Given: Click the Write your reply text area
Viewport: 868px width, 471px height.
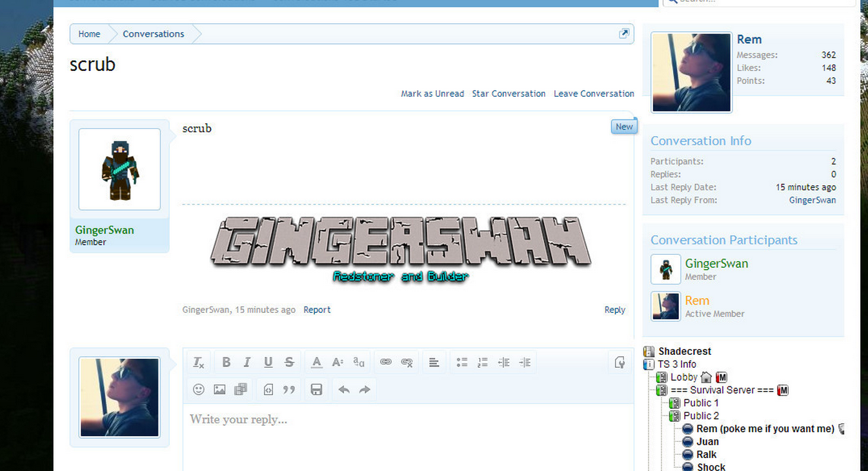Looking at the screenshot, I should pos(408,437).
